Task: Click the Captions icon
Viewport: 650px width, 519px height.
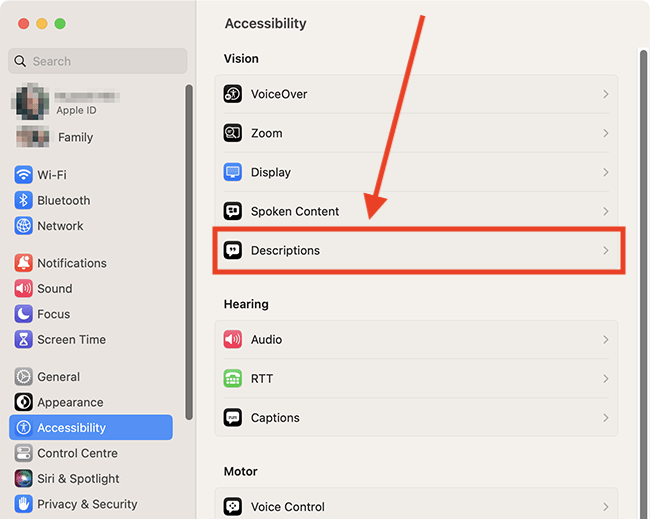Action: point(233,417)
